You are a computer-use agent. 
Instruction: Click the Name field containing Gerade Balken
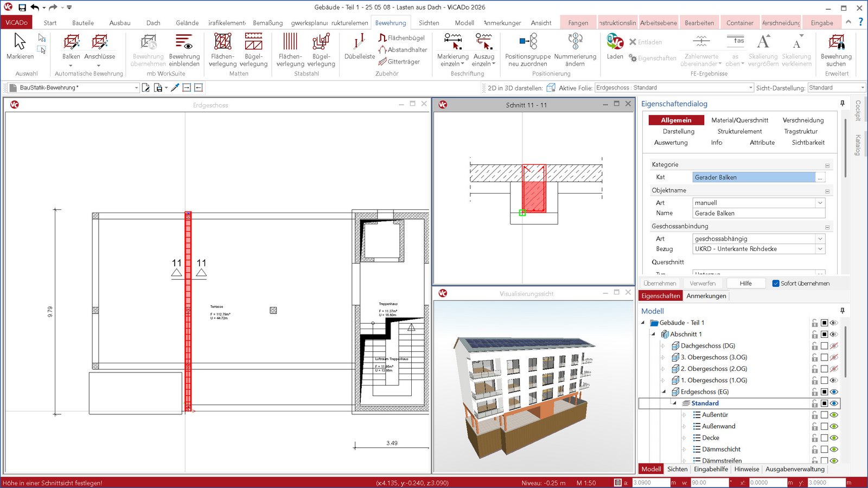pos(758,214)
